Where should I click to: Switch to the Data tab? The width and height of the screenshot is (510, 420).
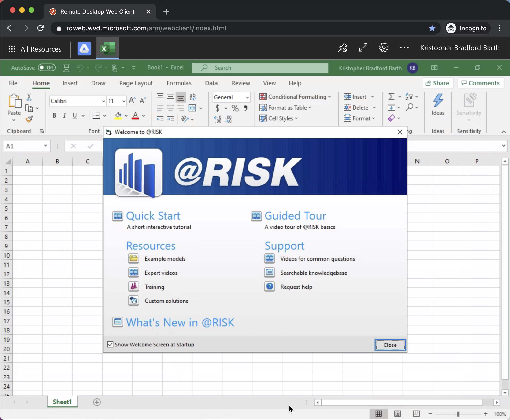pos(211,83)
